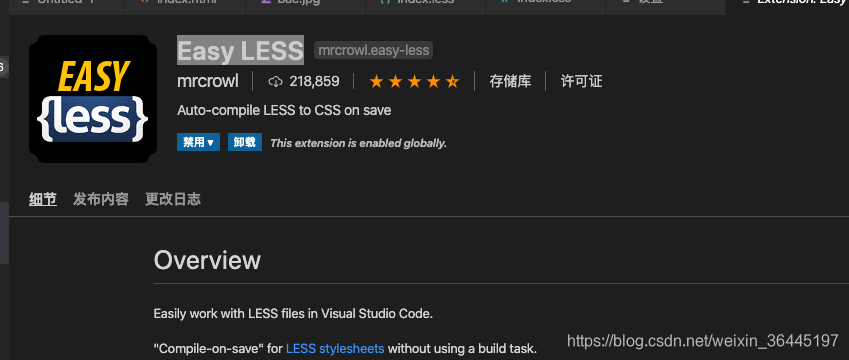Image resolution: width=849 pixels, height=360 pixels.
Task: Follow the LESS stylesheets hyperlink
Action: (335, 349)
